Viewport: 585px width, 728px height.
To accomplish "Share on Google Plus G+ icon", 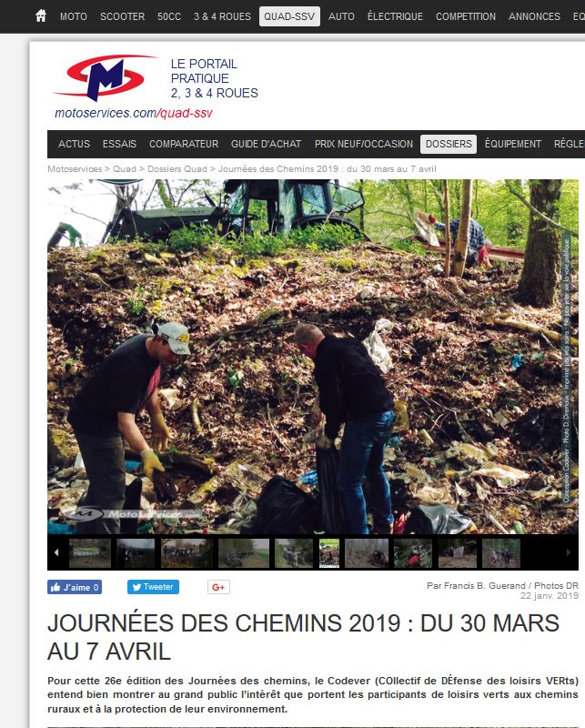I will click(218, 587).
